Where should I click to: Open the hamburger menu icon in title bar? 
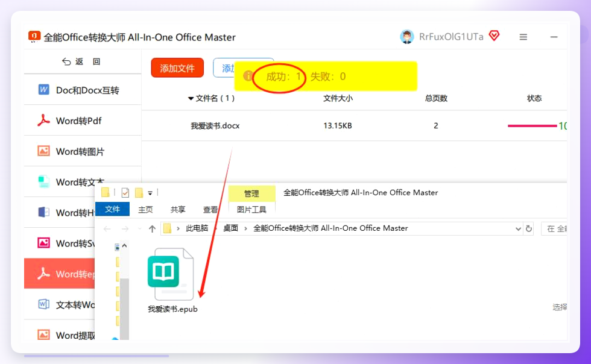point(523,37)
